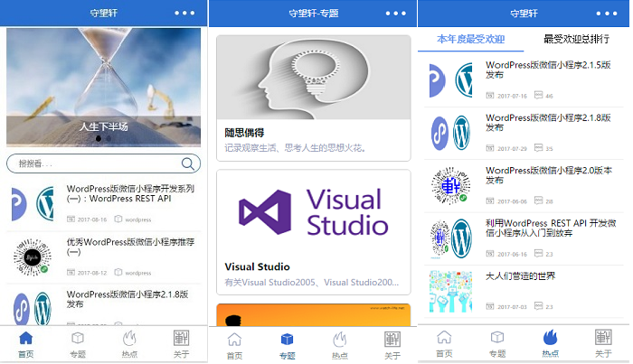The image size is (633, 364).
Task: Open article WordPress版微信小程序2.1.5版发布
Action: 548,70
